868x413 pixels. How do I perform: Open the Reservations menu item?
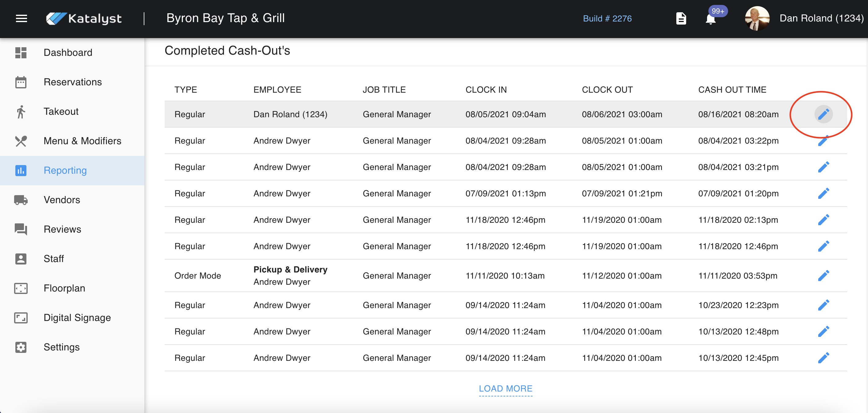pyautogui.click(x=72, y=82)
